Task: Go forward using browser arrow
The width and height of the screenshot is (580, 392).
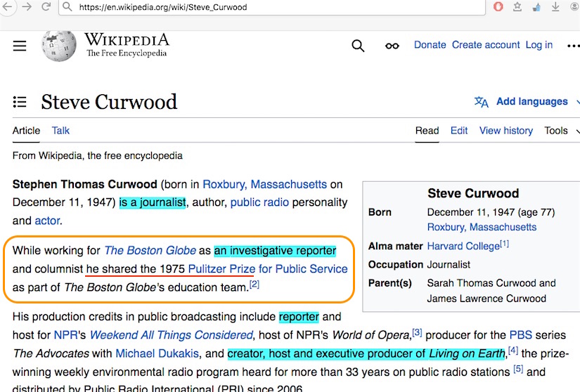Action: 27,7
